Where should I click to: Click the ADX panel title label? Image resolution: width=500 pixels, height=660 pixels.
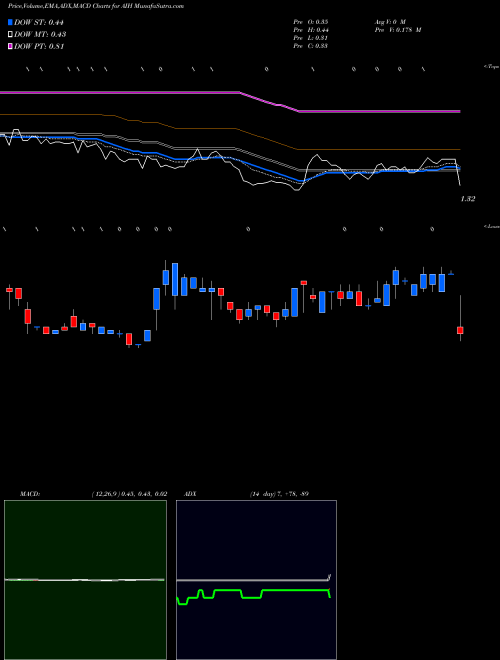(191, 494)
